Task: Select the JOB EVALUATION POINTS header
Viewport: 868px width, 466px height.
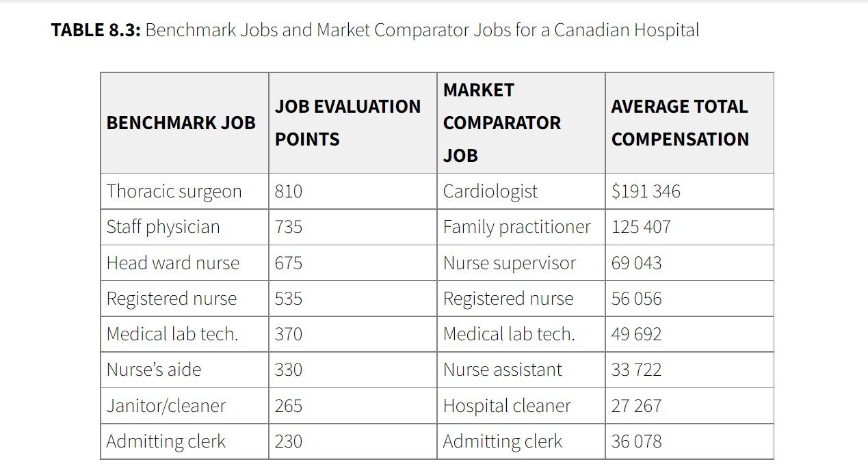Action: [347, 123]
